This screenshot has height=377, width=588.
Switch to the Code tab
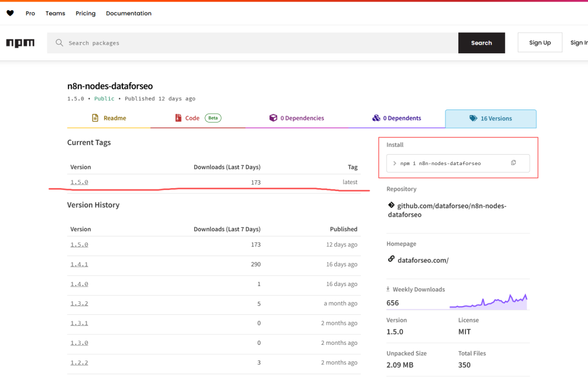192,118
